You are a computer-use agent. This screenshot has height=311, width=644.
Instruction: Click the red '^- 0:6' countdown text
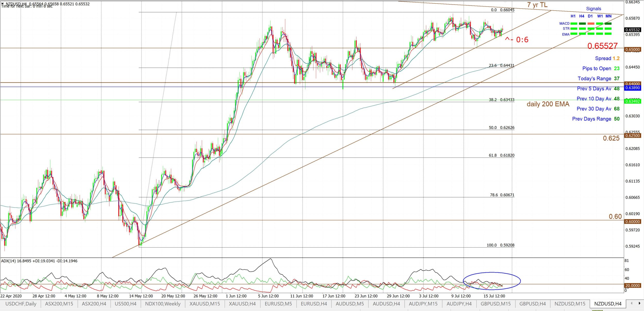pos(516,40)
